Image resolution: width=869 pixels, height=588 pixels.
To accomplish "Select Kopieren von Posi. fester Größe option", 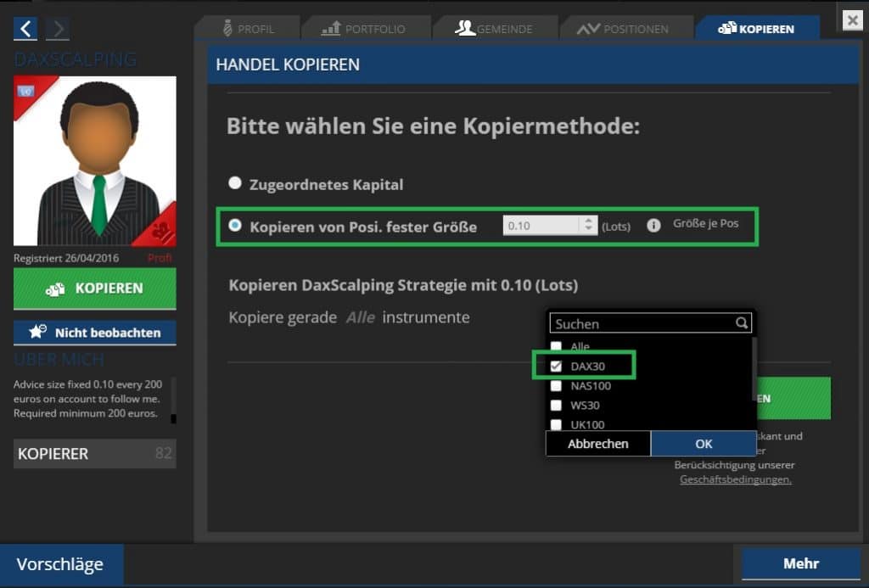I will click(x=235, y=227).
